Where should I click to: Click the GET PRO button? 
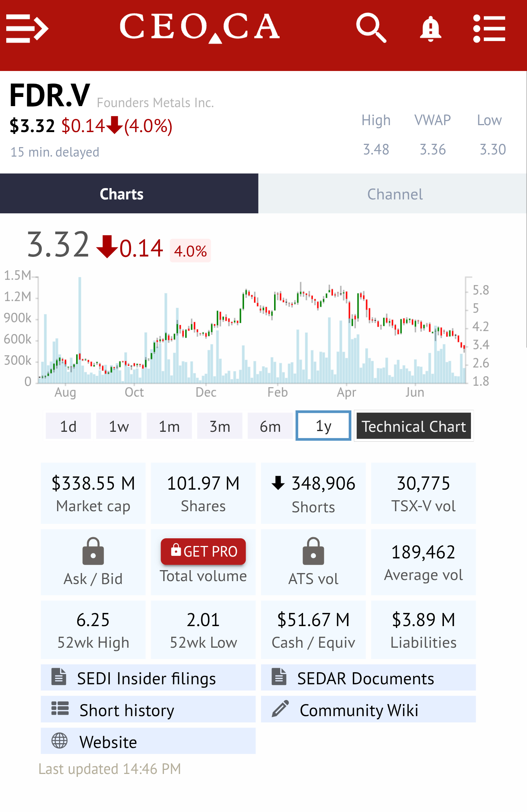(x=203, y=551)
